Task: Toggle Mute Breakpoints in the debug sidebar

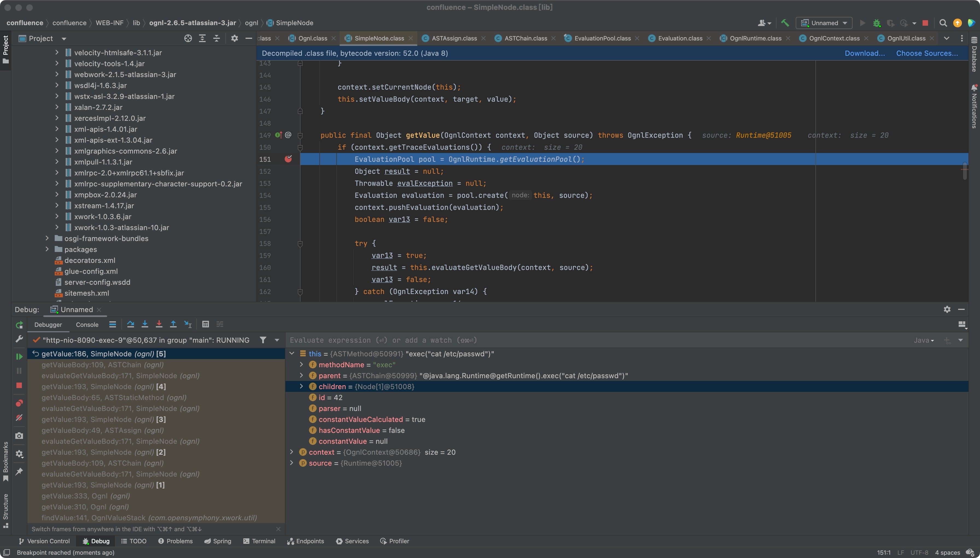Action: (x=19, y=418)
